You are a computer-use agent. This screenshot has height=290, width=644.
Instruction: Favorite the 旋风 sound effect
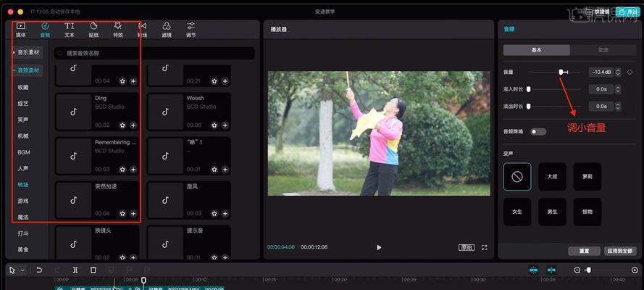pos(214,214)
